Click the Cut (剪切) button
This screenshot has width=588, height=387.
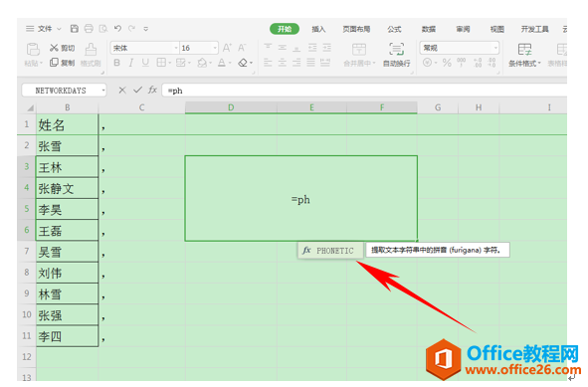coord(63,48)
